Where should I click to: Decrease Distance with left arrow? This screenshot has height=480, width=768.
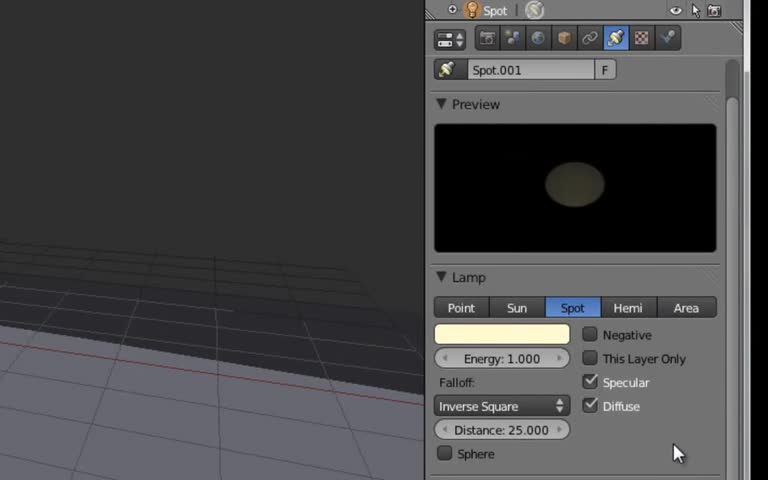click(x=445, y=430)
